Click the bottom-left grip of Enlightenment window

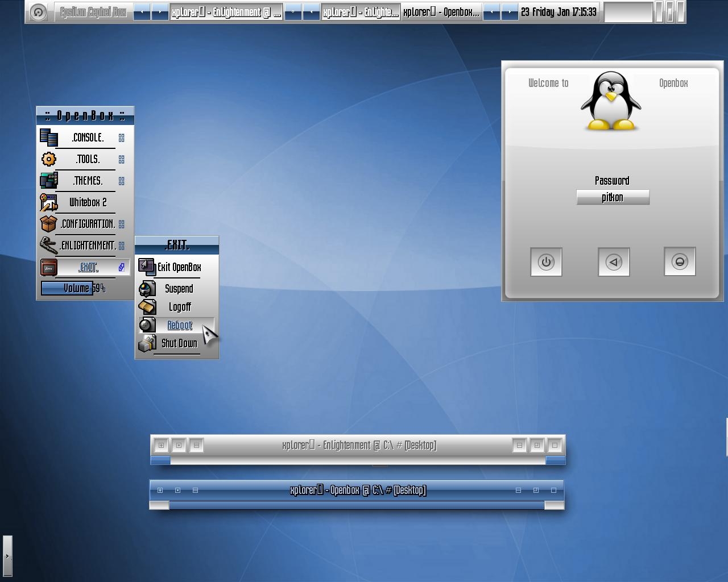[x=160, y=460]
